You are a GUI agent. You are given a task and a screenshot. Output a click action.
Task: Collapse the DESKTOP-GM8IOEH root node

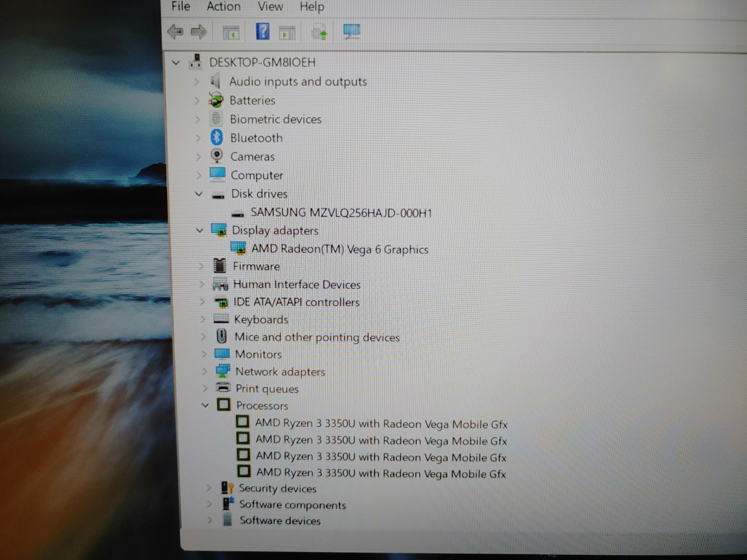175,62
